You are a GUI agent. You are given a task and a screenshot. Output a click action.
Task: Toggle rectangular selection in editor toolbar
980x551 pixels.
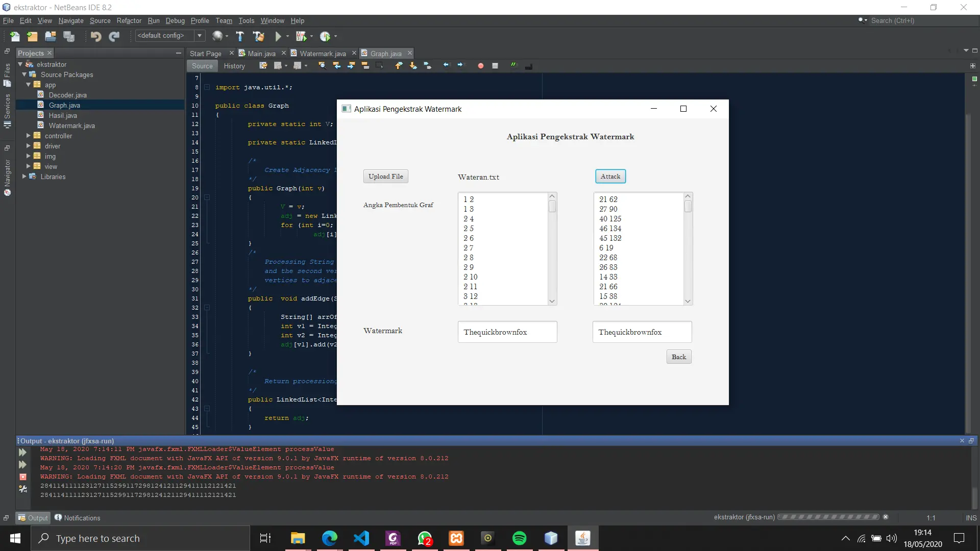[379, 66]
